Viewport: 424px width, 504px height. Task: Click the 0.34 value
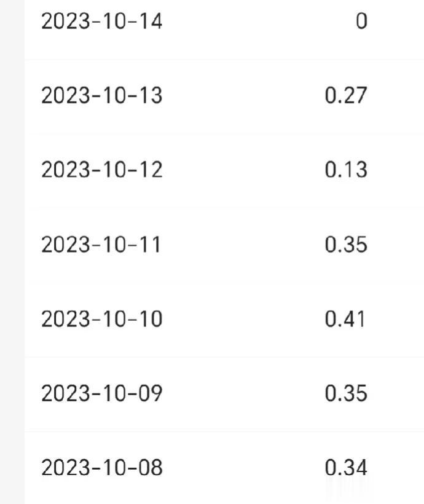coord(346,468)
